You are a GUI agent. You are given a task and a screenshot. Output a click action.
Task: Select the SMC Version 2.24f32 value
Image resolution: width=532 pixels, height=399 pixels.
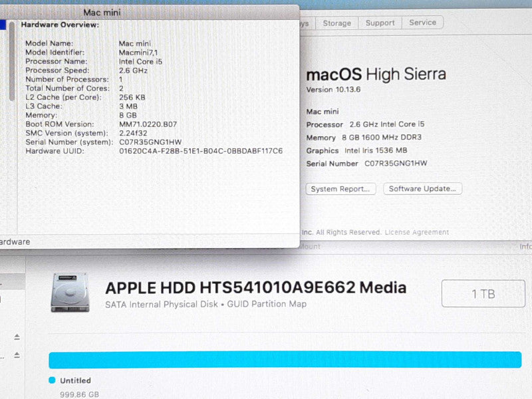click(133, 133)
